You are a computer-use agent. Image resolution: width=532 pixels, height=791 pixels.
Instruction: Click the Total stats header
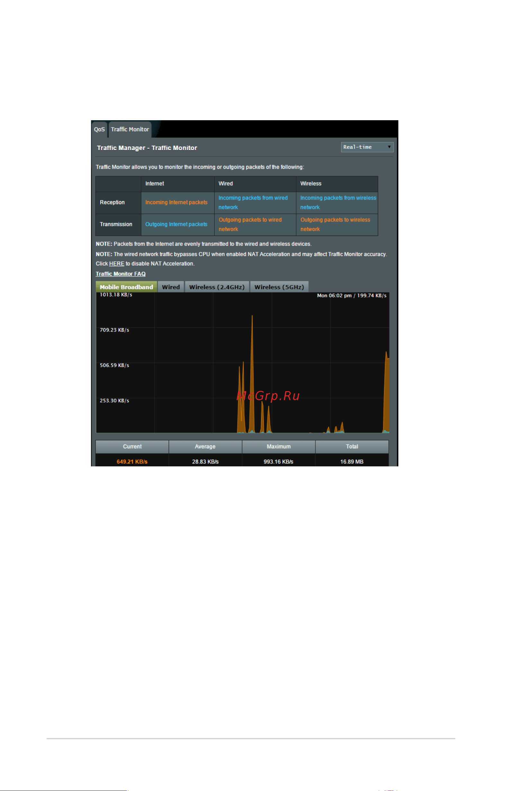click(352, 447)
